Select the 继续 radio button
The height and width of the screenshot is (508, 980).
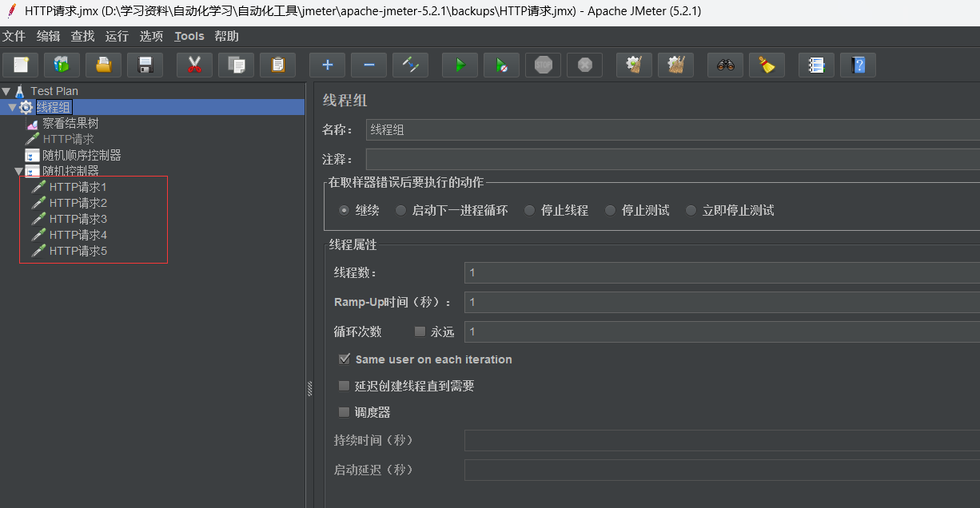coord(345,211)
